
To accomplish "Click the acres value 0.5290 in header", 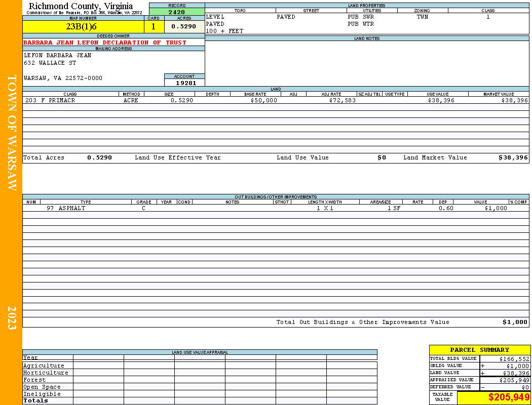I will 184,26.
